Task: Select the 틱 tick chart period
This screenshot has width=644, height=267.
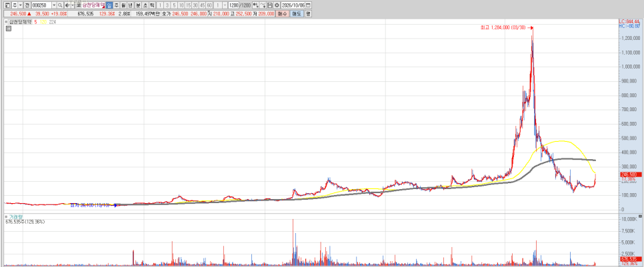Action: click(152, 5)
